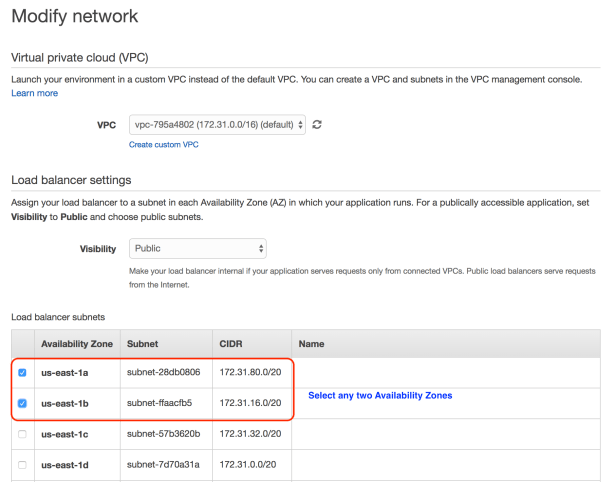Uncheck the us-east-1b subnet checkbox

(22, 404)
